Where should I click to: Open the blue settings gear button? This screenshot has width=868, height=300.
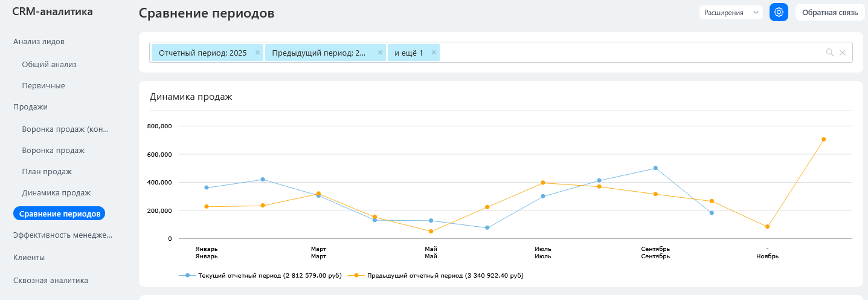click(x=779, y=12)
